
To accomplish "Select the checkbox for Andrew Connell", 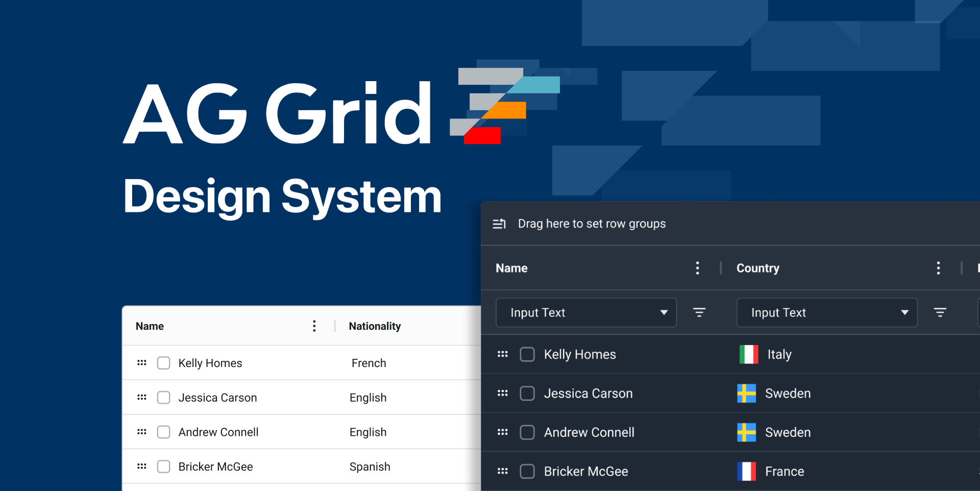I will [527, 432].
